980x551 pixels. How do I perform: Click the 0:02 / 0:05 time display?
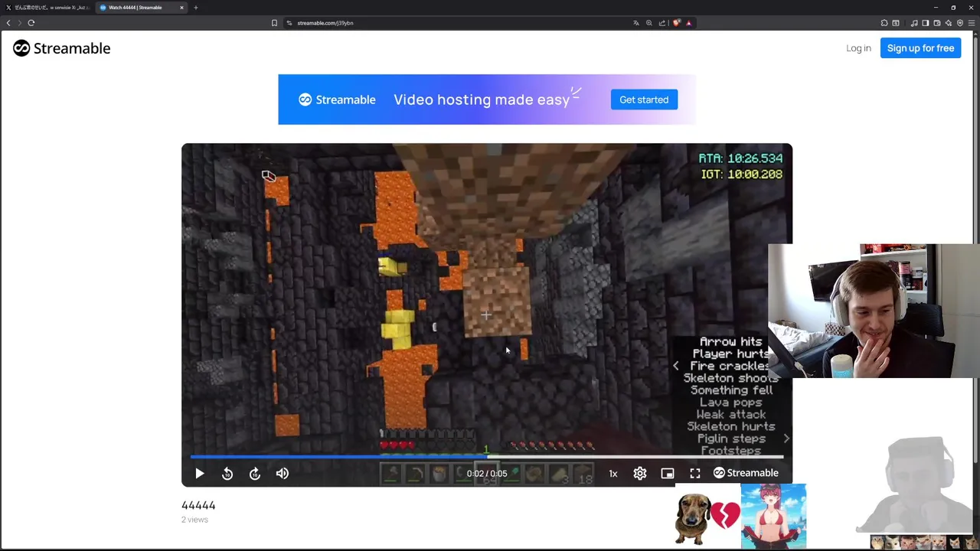point(487,474)
